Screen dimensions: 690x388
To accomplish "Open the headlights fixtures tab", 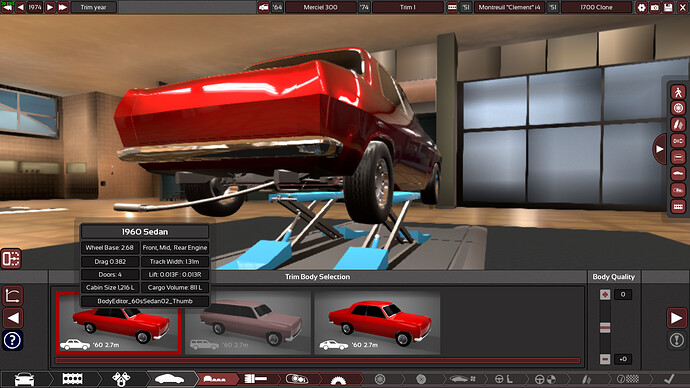I will [297, 379].
